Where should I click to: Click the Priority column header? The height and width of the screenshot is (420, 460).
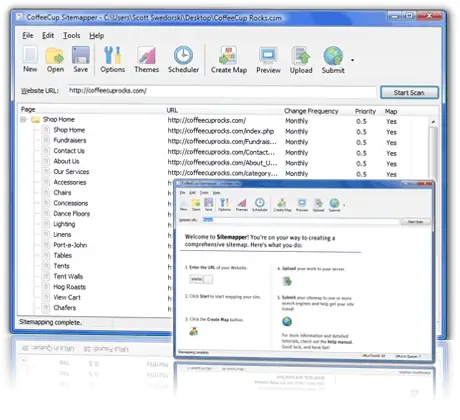pyautogui.click(x=365, y=111)
